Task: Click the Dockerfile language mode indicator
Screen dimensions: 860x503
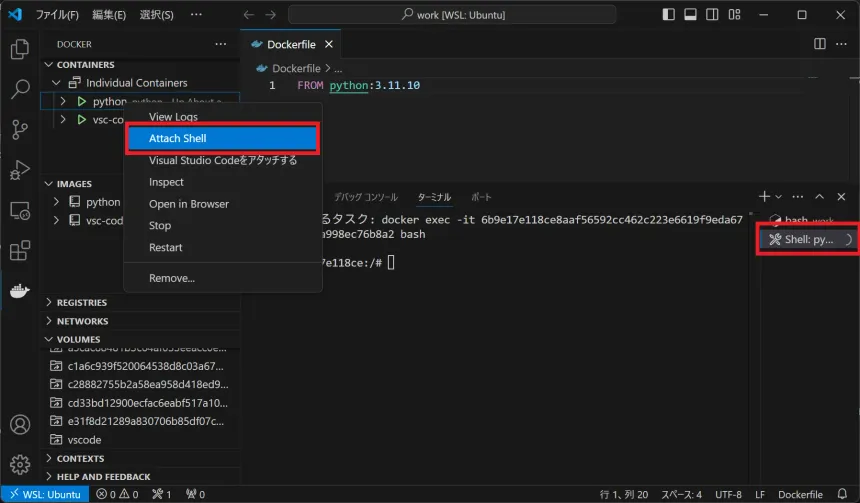Action: pos(800,494)
